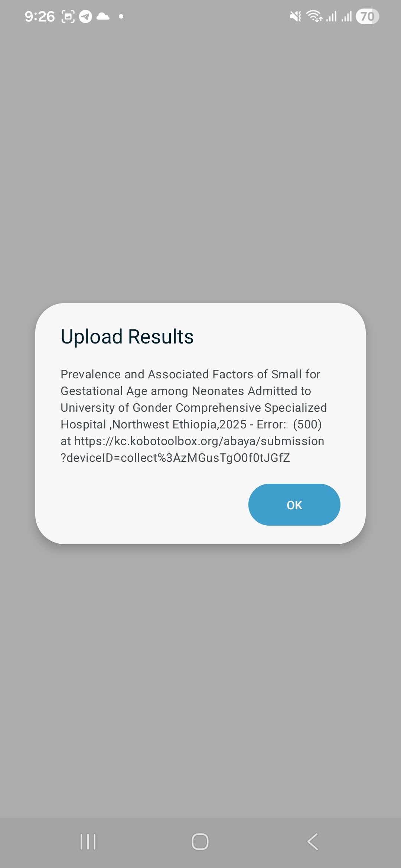This screenshot has height=868, width=401.
Task: Go to the home screen
Action: click(x=200, y=841)
